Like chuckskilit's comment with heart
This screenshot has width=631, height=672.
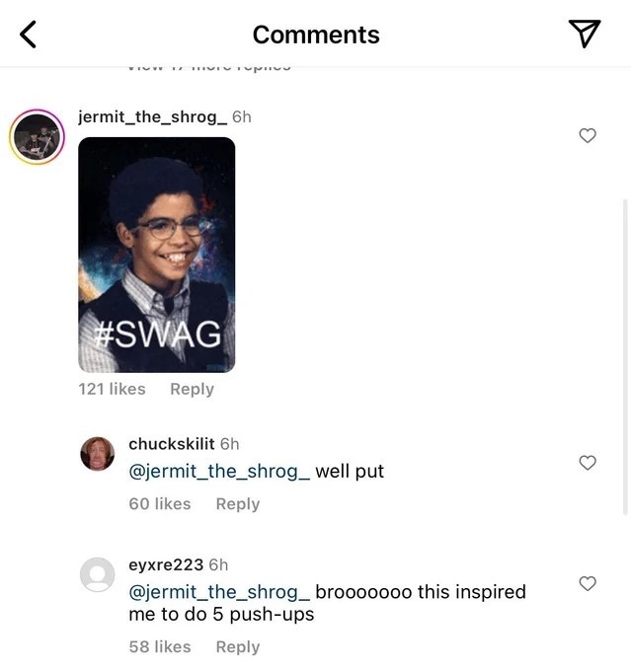[x=588, y=462]
